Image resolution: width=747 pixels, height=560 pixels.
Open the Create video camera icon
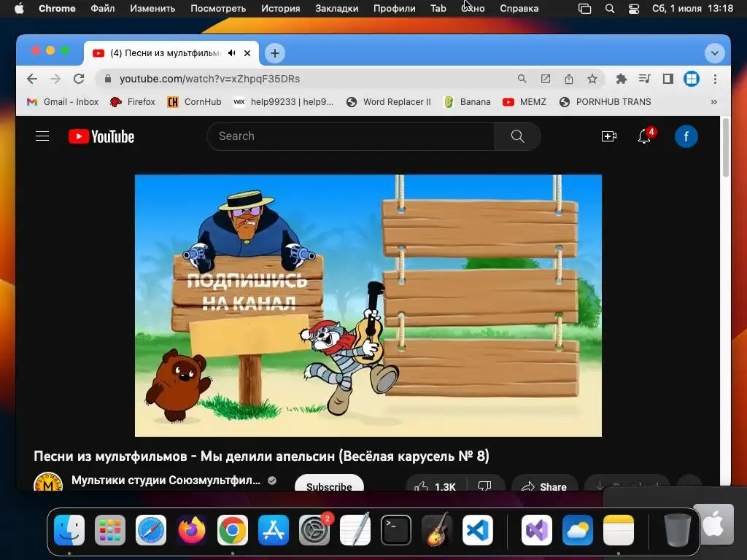(609, 136)
